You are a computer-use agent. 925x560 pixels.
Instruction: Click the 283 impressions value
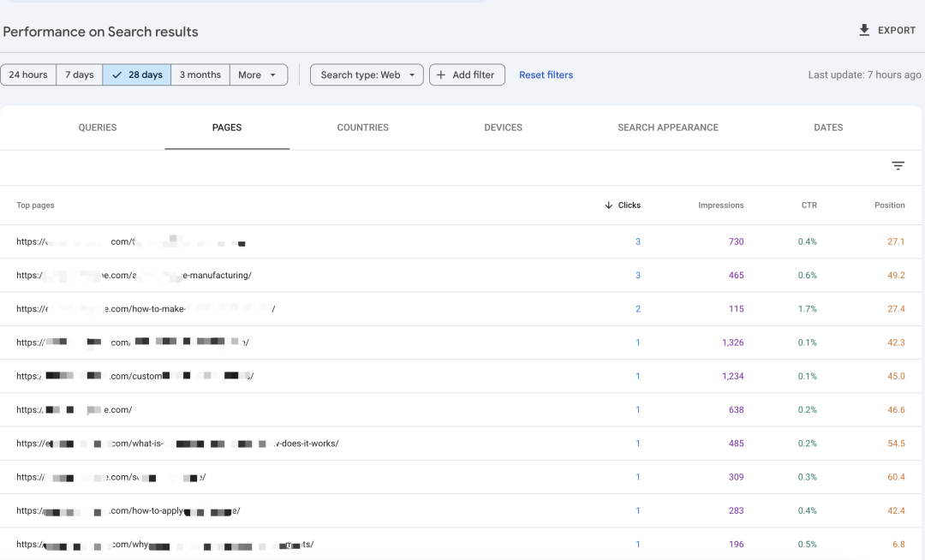[736, 510]
